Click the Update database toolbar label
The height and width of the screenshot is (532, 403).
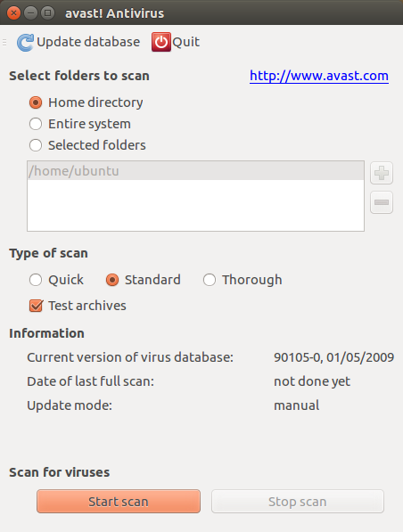(88, 42)
